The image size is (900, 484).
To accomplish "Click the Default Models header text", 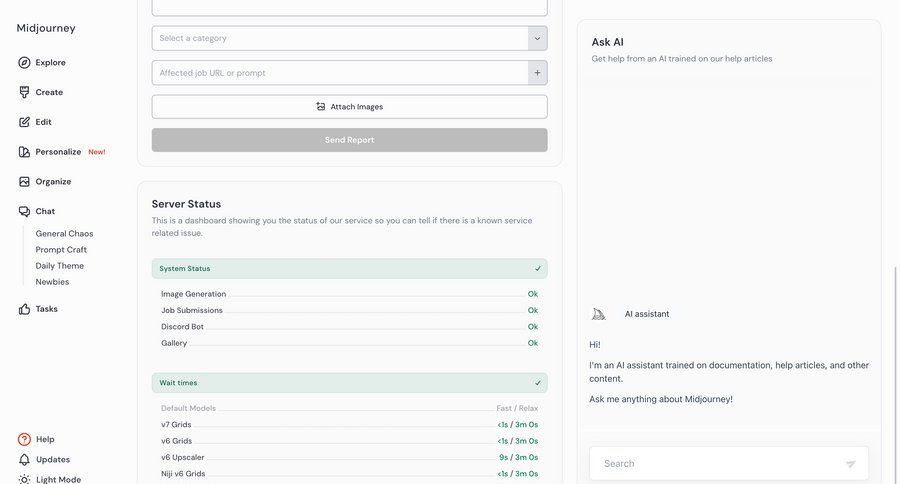I will tap(188, 408).
